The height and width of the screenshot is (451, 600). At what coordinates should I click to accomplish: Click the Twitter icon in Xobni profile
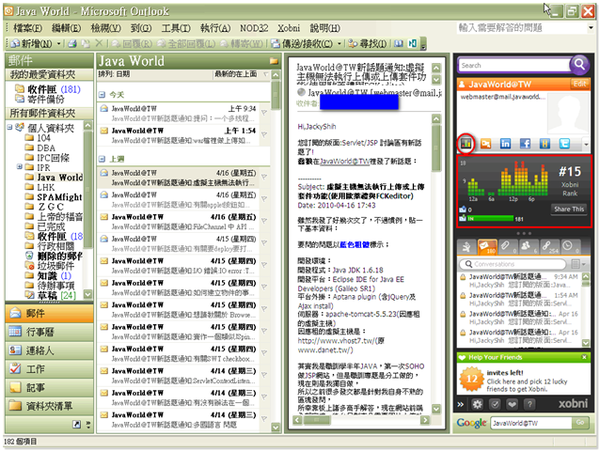click(x=564, y=144)
